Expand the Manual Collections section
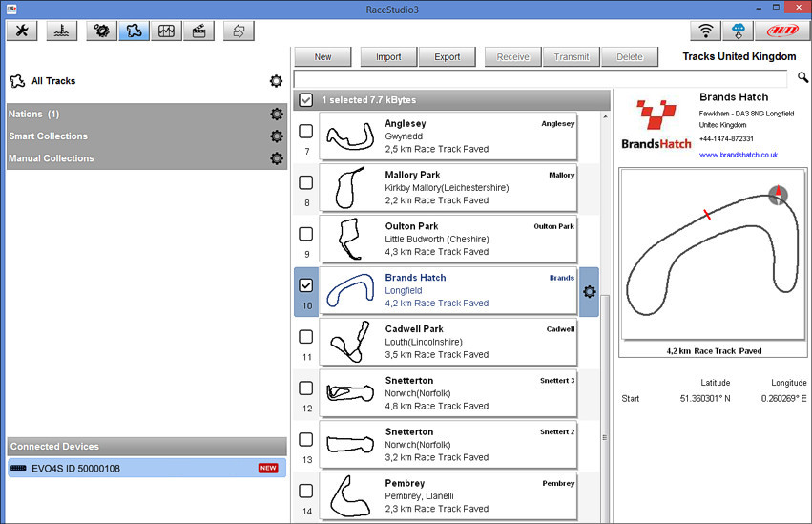The image size is (812, 524). click(147, 158)
